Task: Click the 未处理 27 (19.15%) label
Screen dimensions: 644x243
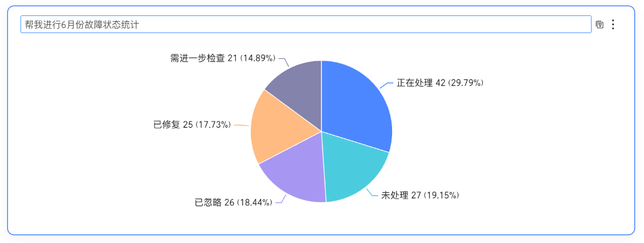Action: point(420,195)
